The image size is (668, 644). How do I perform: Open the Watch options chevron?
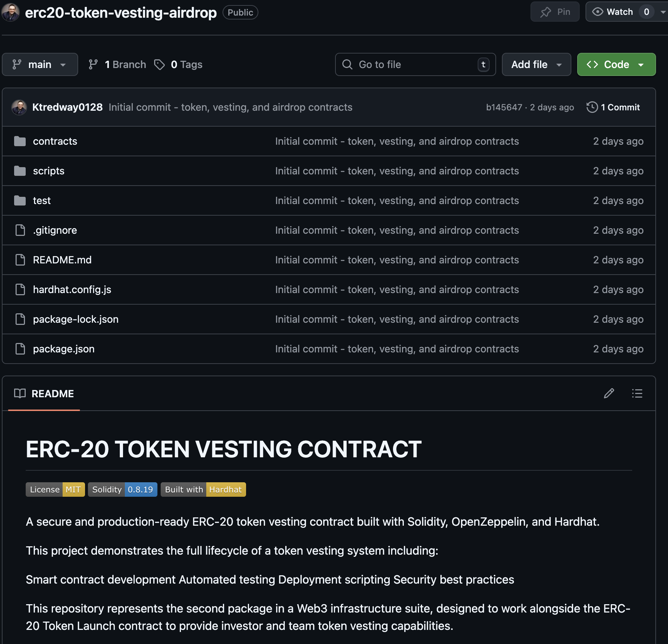click(663, 11)
